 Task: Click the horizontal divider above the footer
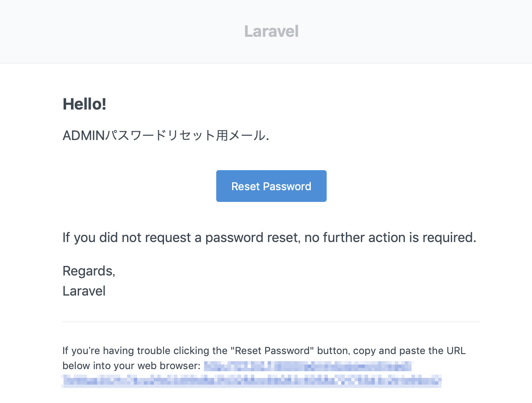tap(271, 322)
